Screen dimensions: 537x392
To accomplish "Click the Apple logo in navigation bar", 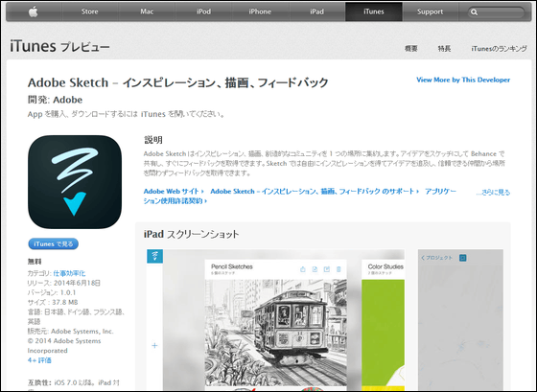I will tap(34, 12).
